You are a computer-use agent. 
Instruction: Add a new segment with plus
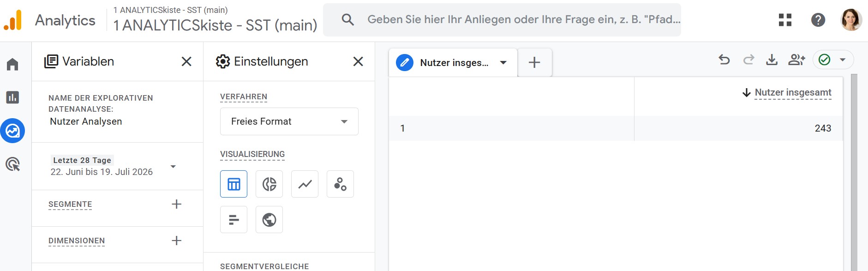pos(176,204)
